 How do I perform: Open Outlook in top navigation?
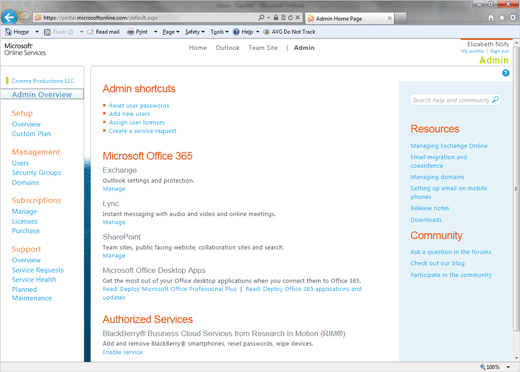point(227,48)
